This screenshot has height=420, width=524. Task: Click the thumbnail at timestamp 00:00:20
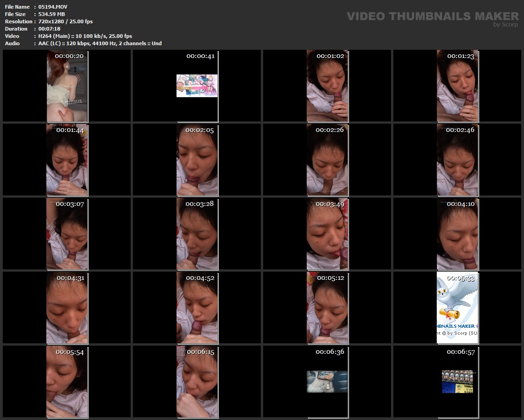click(67, 87)
